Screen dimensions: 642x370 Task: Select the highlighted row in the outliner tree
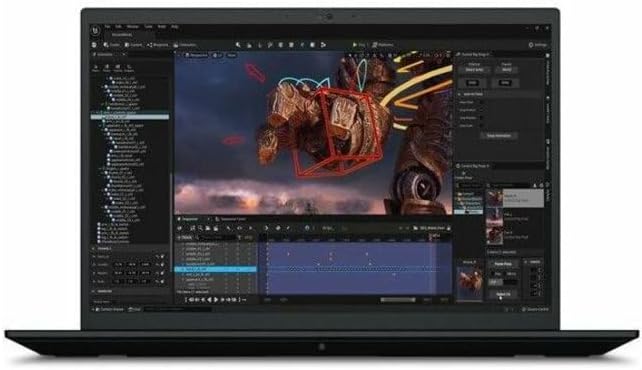pos(130,117)
